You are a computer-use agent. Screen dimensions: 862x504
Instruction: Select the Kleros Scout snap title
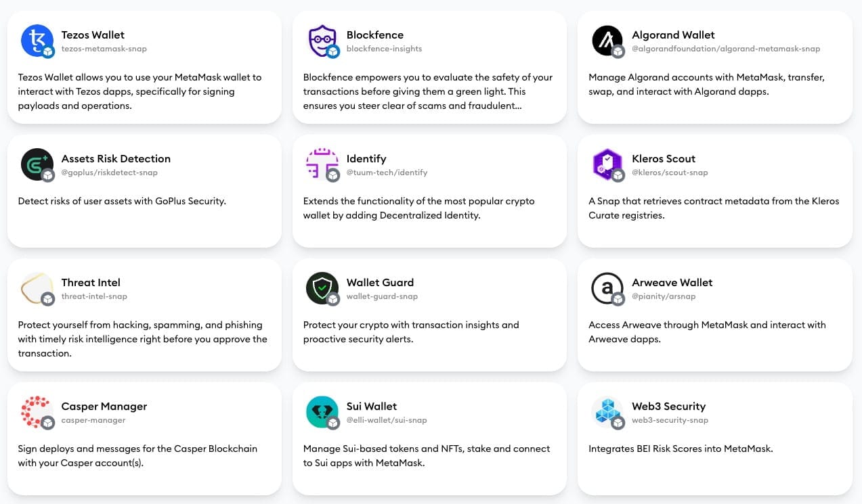pyautogui.click(x=664, y=159)
